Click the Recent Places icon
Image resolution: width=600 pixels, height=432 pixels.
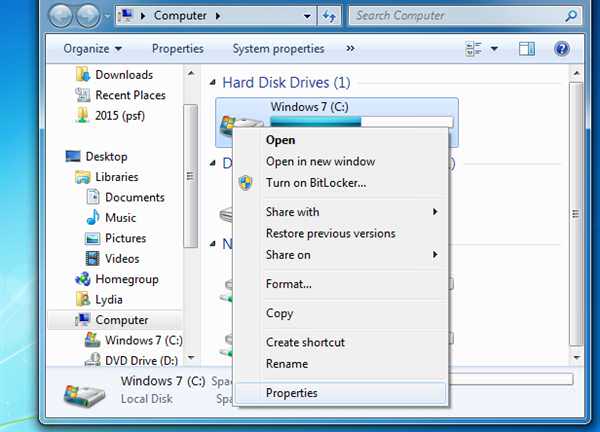(83, 95)
